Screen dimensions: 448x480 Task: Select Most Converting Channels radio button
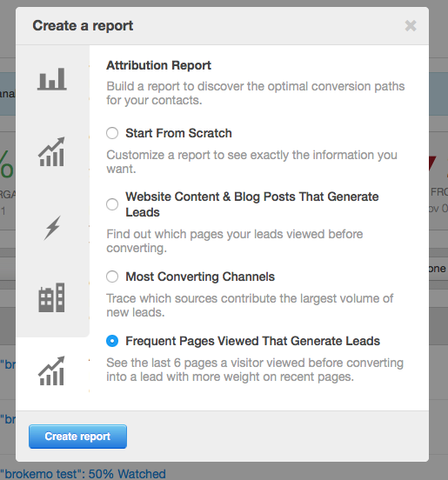coord(112,277)
